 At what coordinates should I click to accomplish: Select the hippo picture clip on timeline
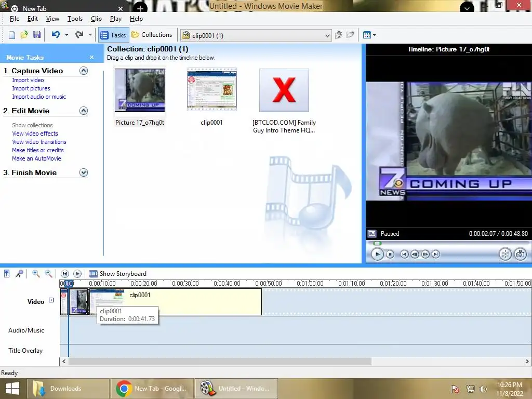point(79,302)
